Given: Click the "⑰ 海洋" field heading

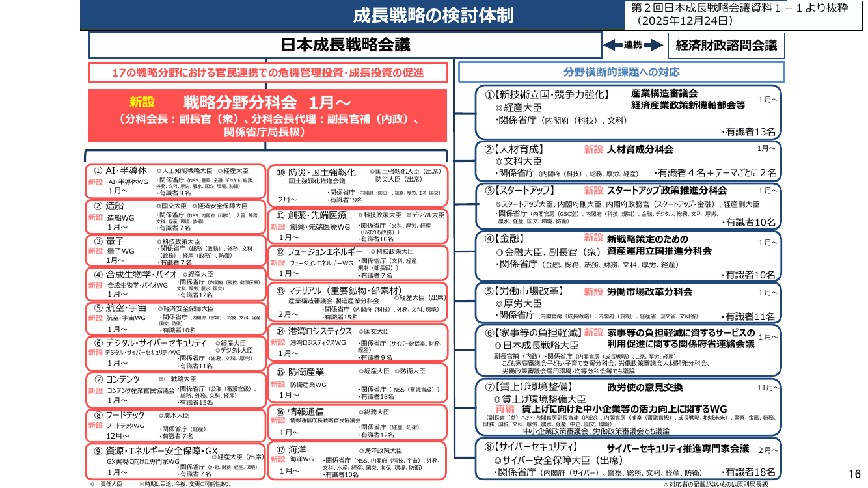Looking at the screenshot, I should pyautogui.click(x=291, y=450).
